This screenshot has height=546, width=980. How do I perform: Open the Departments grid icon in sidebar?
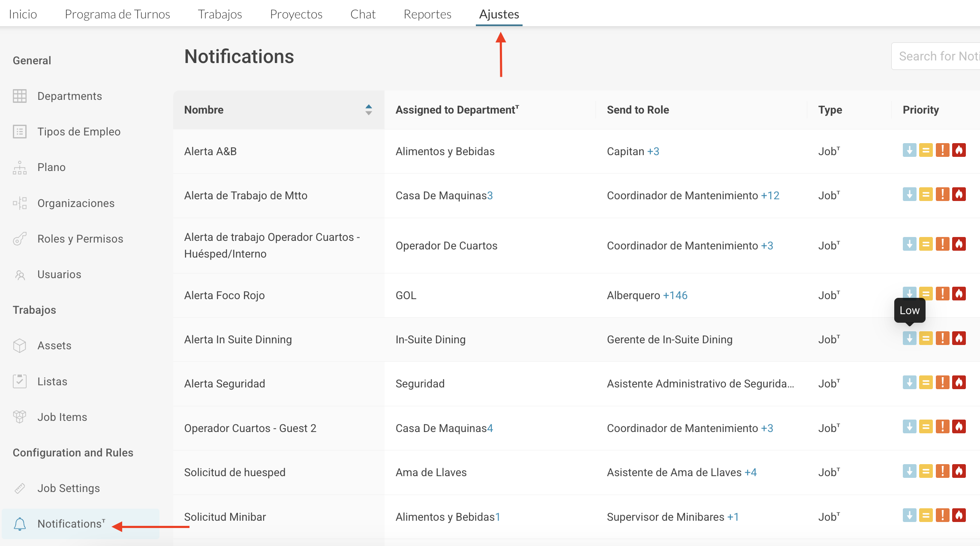point(20,96)
